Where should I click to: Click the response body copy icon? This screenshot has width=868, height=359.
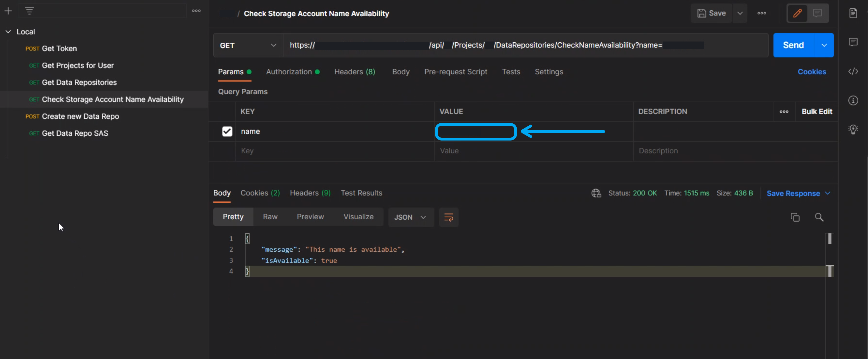pyautogui.click(x=795, y=217)
